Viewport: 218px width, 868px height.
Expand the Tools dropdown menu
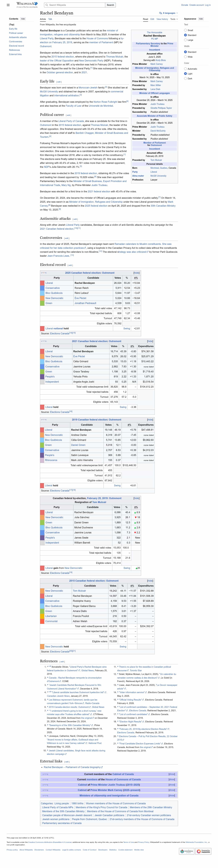(174, 19)
